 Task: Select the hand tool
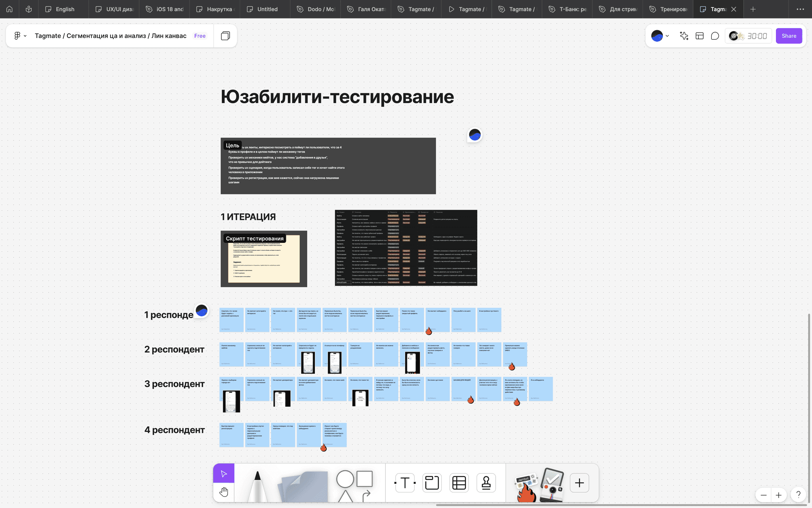tap(224, 492)
